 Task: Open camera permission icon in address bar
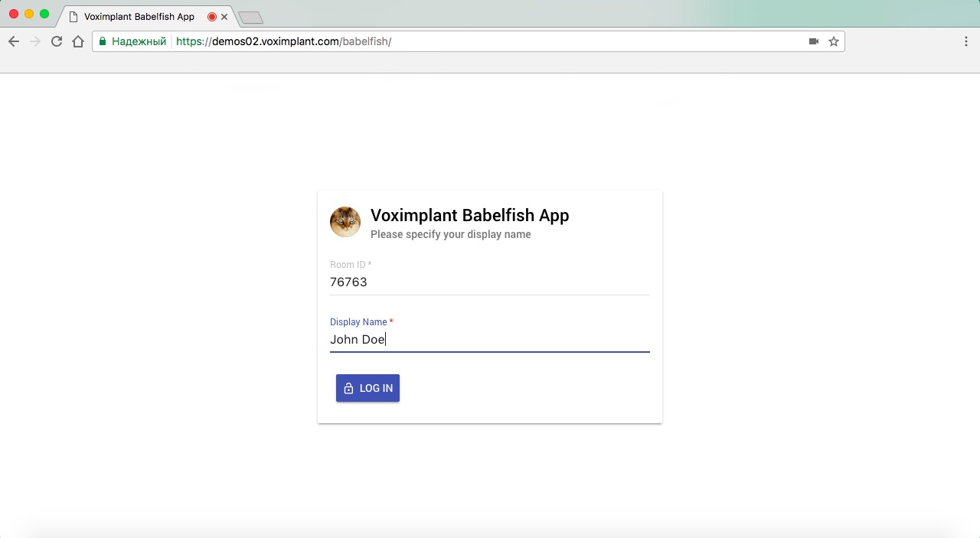tap(814, 41)
